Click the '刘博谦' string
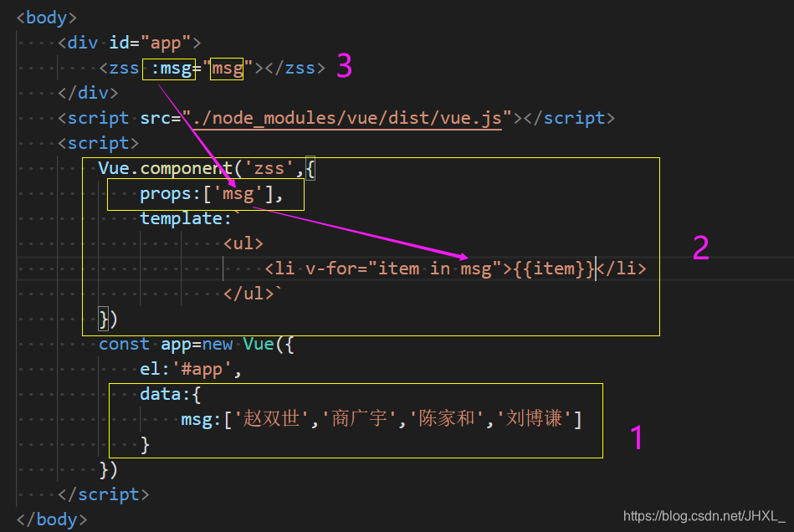The image size is (794, 532). (x=535, y=419)
